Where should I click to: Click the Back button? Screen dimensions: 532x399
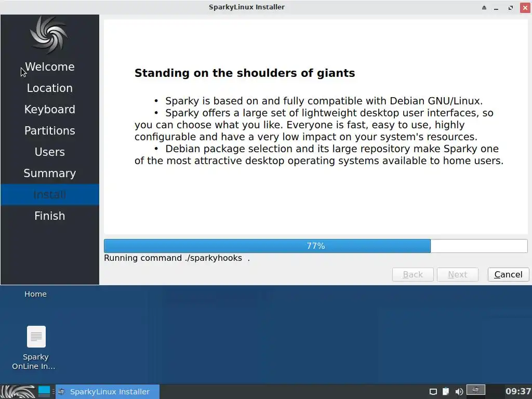pos(413,274)
